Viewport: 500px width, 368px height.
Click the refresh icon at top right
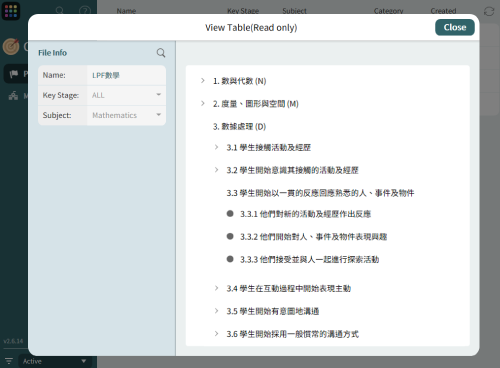pyautogui.click(x=489, y=11)
